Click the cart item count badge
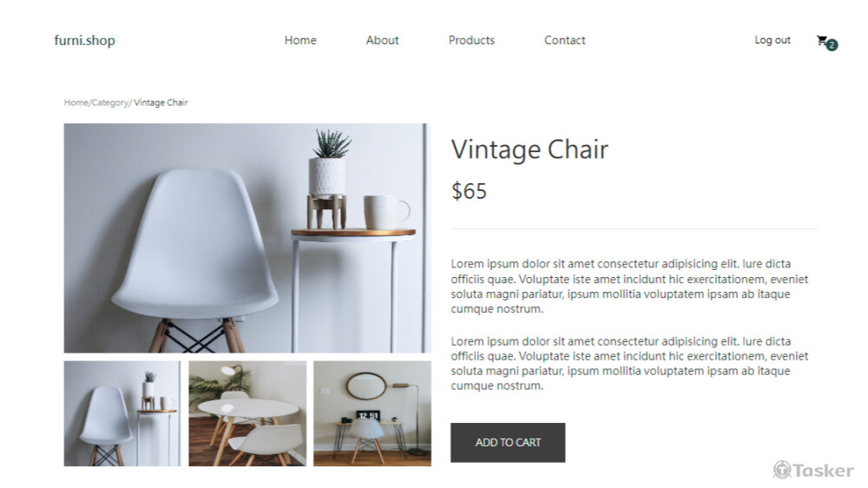The width and height of the screenshot is (868, 488). pyautogui.click(x=832, y=45)
